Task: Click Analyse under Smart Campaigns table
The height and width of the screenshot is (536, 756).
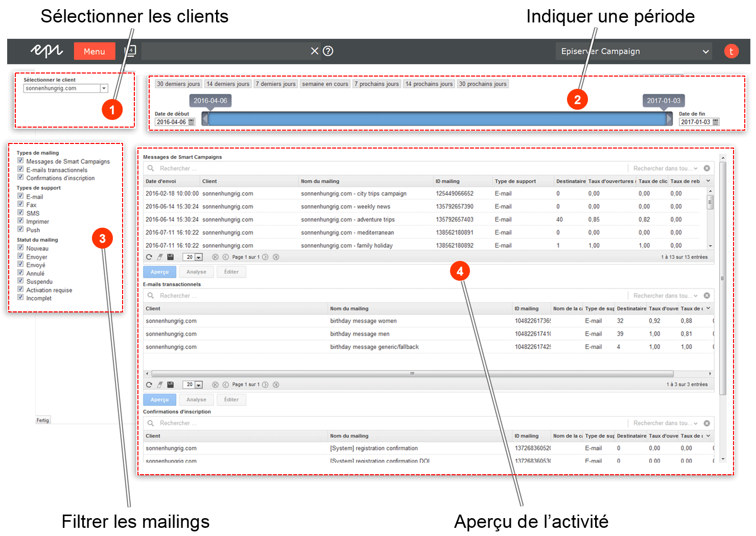Action: point(196,272)
